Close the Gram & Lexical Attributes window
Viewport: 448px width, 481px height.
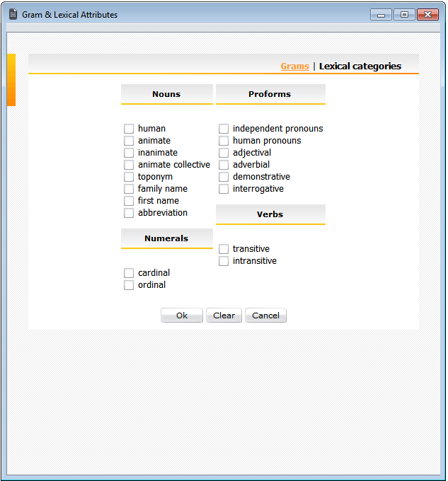pos(427,15)
